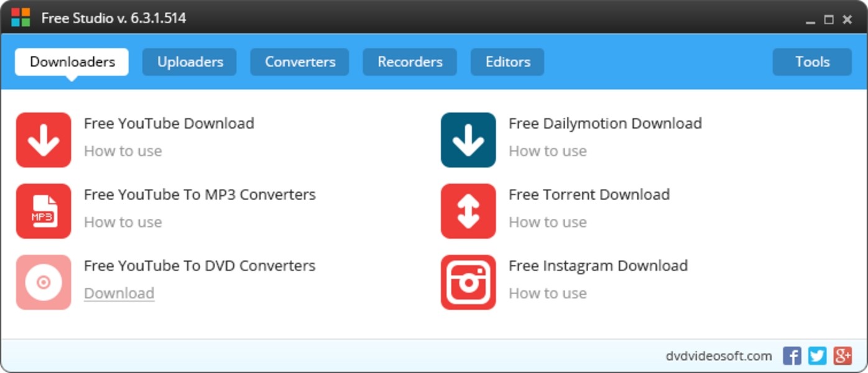Open the Recorders tab
This screenshot has height=373, width=868.
coord(410,62)
